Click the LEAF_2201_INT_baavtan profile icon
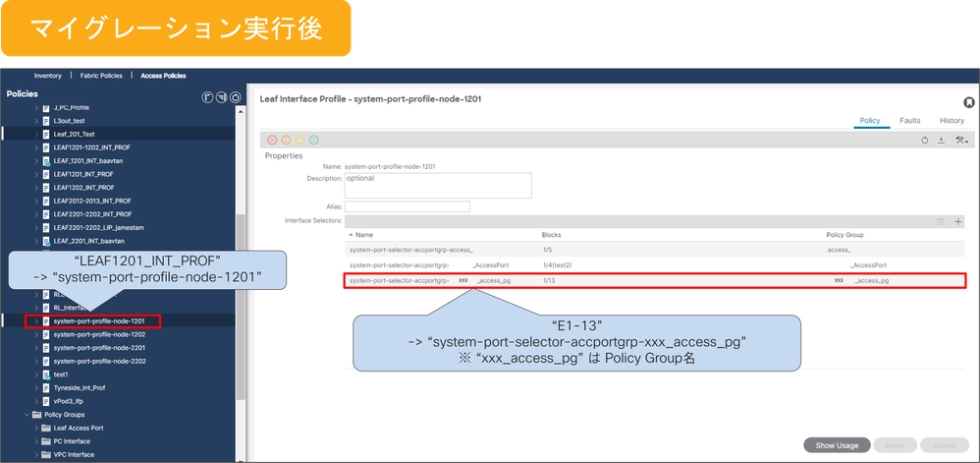 tap(46, 241)
